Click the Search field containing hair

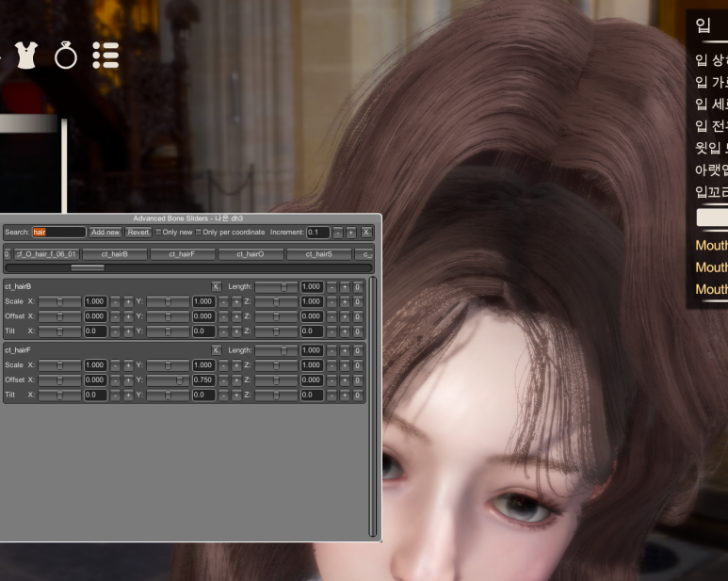pyautogui.click(x=57, y=232)
